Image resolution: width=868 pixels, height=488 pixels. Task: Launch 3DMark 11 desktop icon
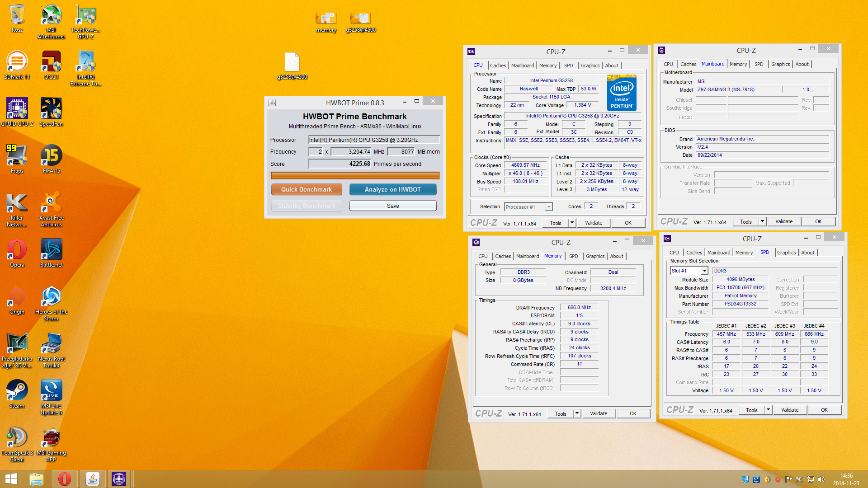(x=17, y=66)
